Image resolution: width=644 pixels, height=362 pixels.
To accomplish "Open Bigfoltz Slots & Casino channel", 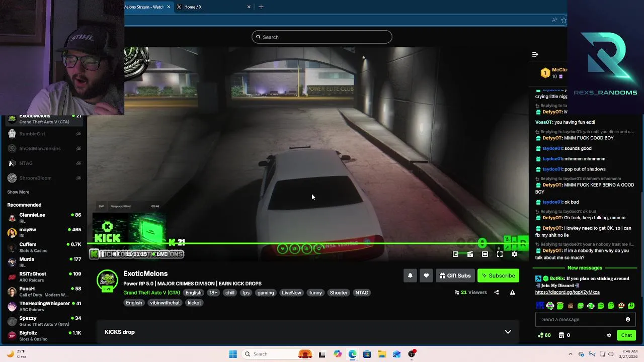I will click(x=44, y=336).
